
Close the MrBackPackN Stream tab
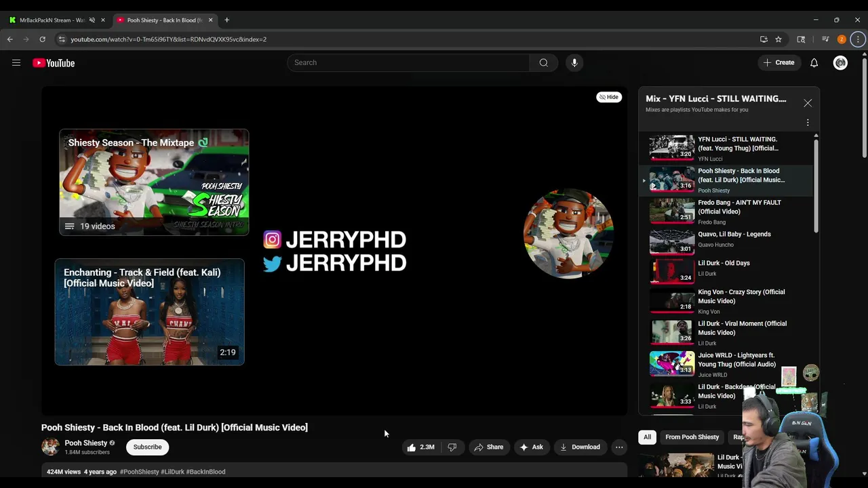(103, 20)
